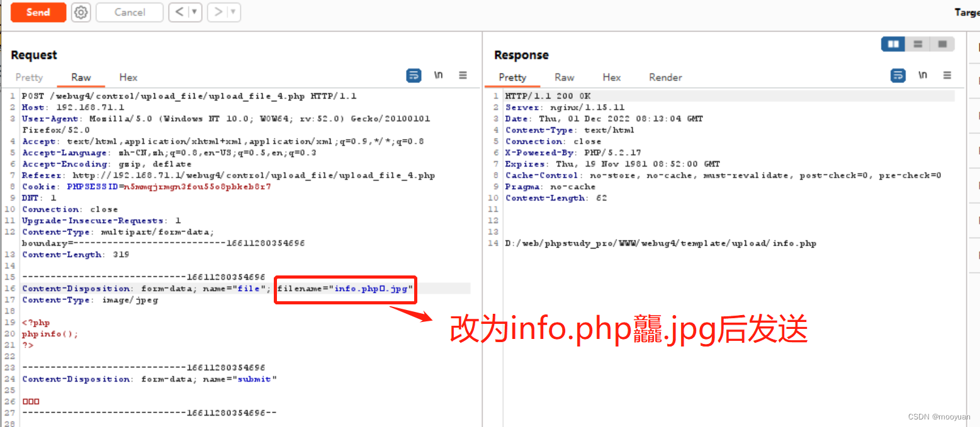Click the Cookie PHPSESSID value

pos(197,187)
